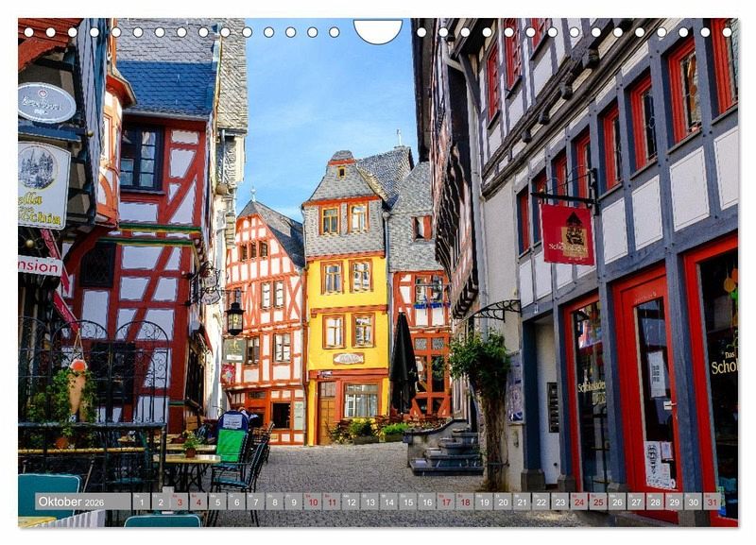Pick day 10 in the date strip
Screen dimensions: 756x545
pyautogui.click(x=312, y=502)
